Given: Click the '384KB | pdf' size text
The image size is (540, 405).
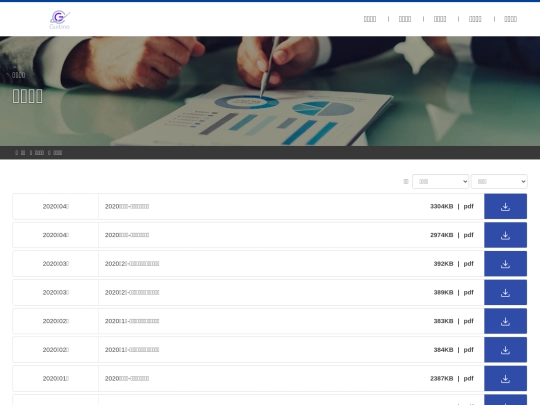Looking at the screenshot, I should 454,350.
